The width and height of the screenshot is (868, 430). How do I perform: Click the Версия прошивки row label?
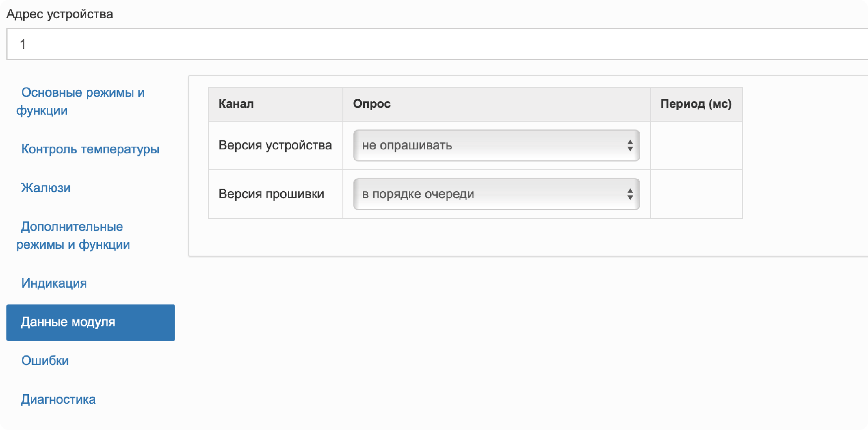coord(271,194)
